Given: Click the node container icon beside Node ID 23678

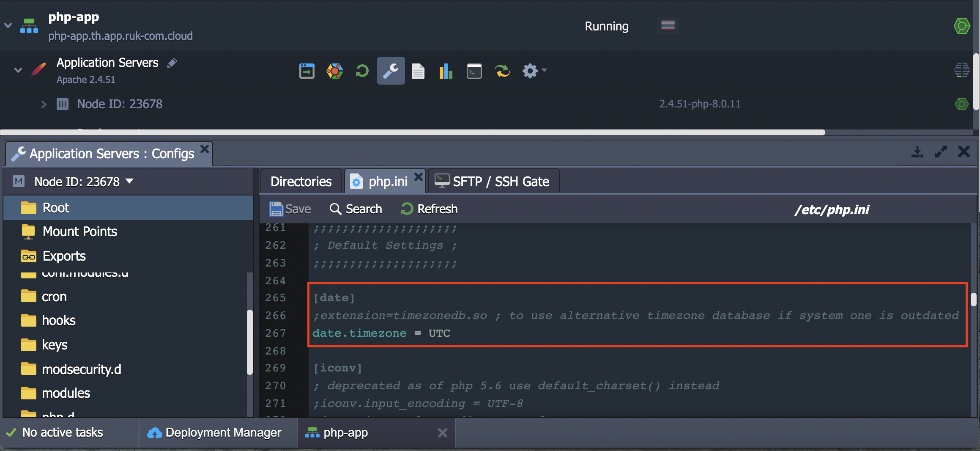Looking at the screenshot, I should click(63, 104).
